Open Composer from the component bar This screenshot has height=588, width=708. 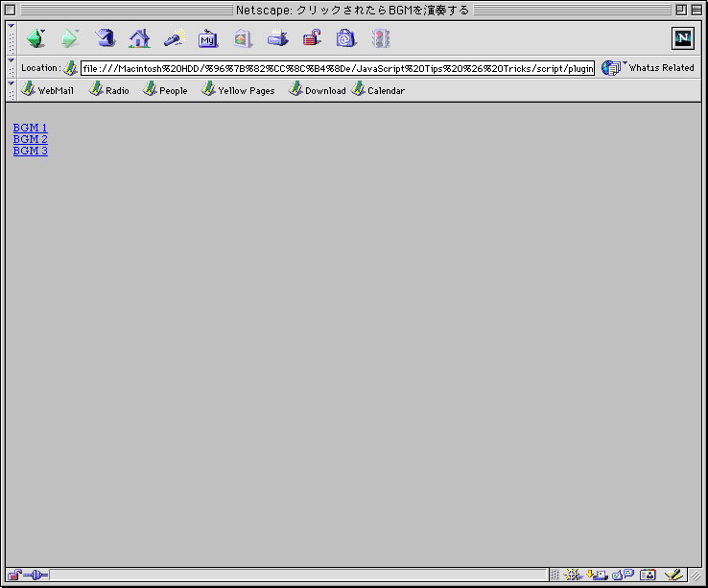(673, 575)
